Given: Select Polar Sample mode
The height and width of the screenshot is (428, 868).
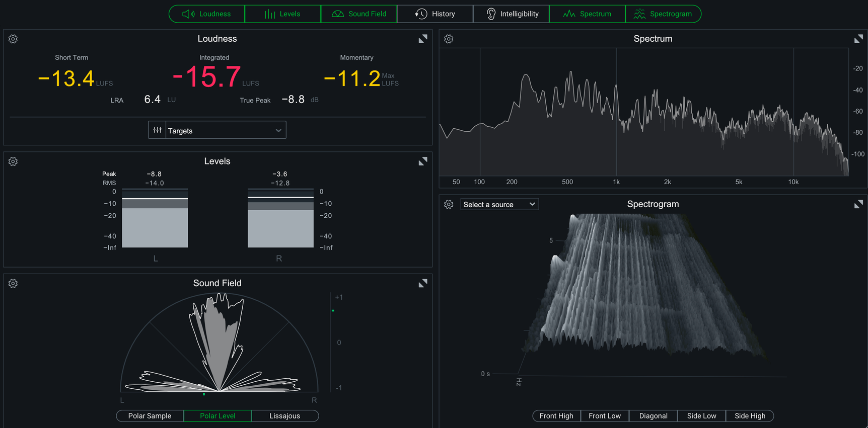Looking at the screenshot, I should [150, 416].
